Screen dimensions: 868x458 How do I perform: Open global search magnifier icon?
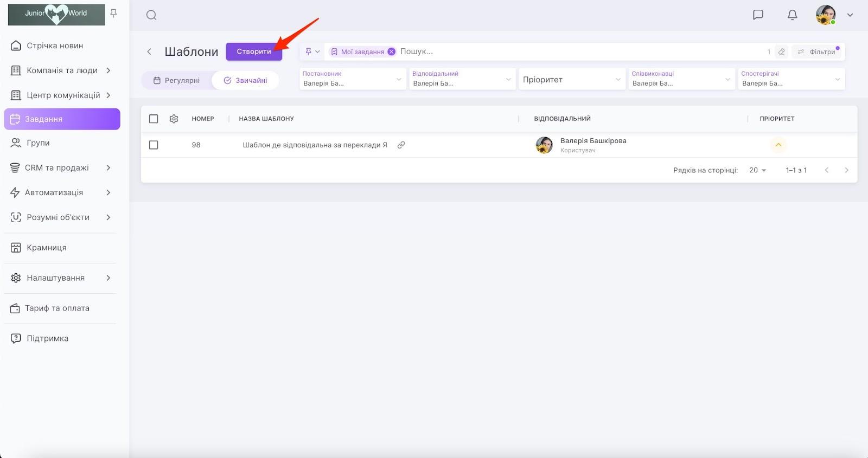(151, 15)
